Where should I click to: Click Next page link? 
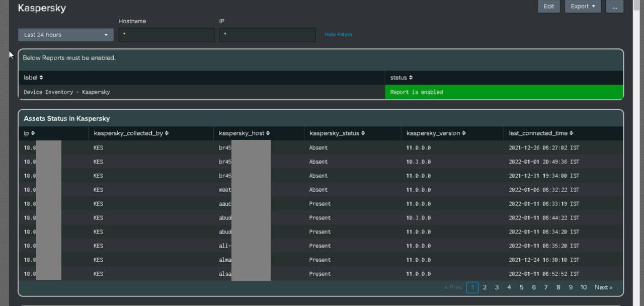(603, 287)
